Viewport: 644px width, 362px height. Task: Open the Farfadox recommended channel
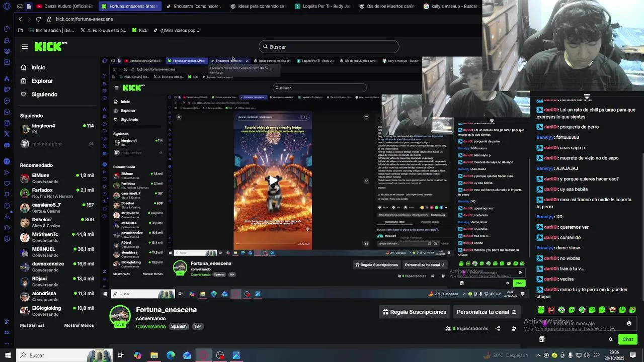click(x=57, y=193)
